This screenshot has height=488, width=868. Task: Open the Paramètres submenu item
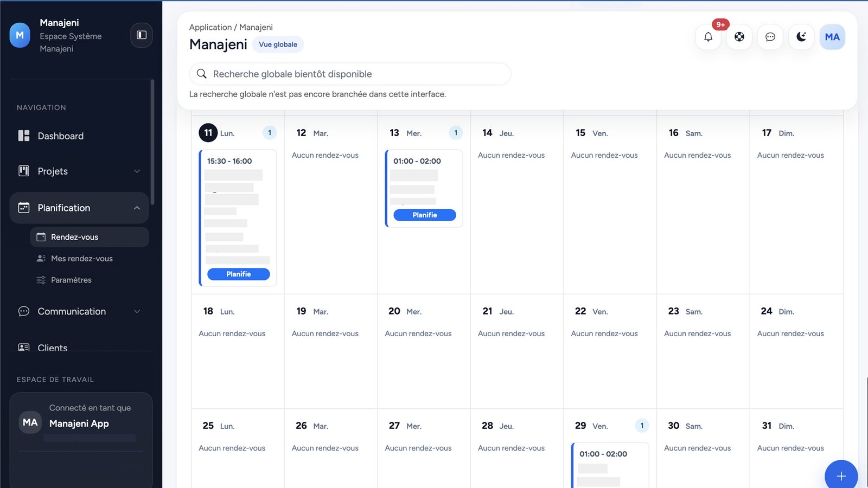[90, 280]
